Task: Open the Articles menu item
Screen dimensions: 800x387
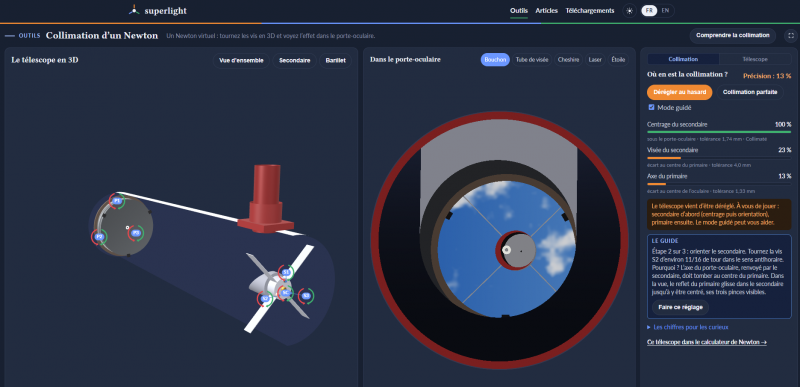Action: pos(546,11)
